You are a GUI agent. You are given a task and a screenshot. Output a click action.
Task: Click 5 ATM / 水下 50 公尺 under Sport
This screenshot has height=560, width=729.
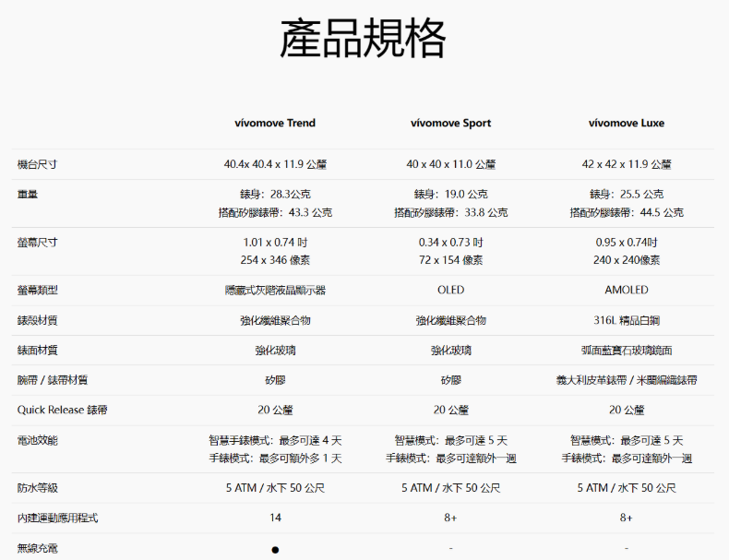point(450,488)
